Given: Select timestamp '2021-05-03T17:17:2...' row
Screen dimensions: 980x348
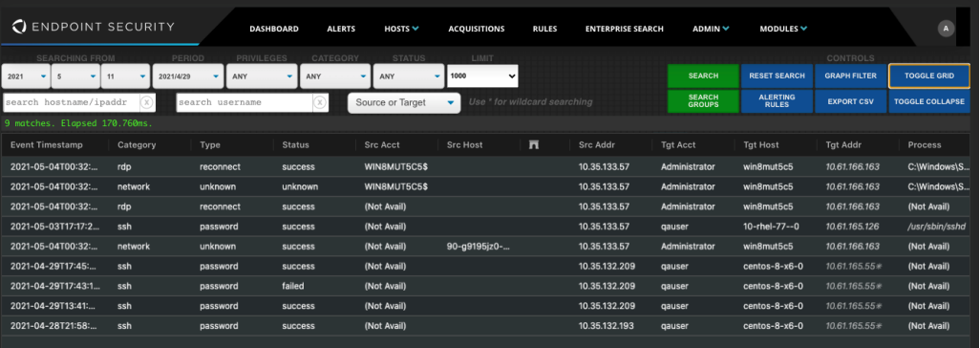Looking at the screenshot, I should [x=55, y=227].
